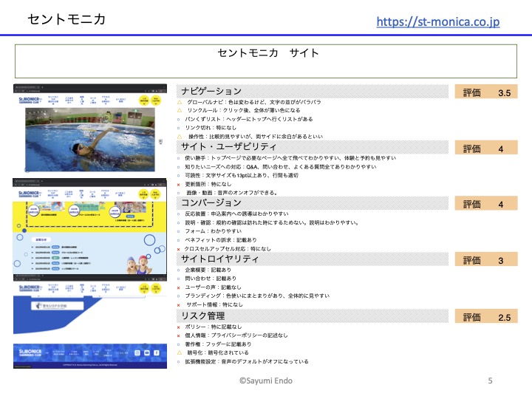Open the st-monica.co.jp link
The height and width of the screenshot is (399, 532).
point(437,21)
